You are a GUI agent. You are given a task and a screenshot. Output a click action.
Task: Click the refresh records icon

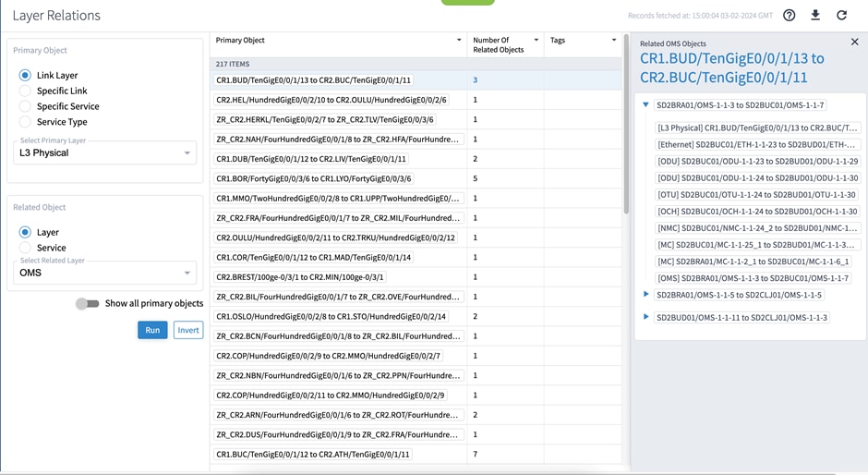pos(841,16)
